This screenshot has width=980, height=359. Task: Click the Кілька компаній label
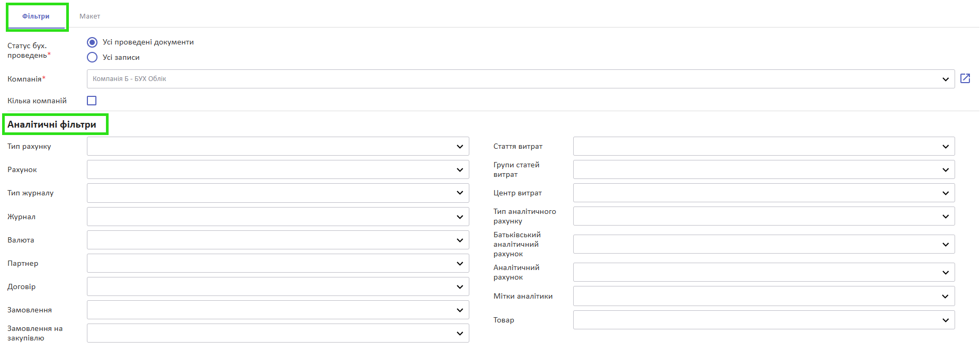pos(37,101)
